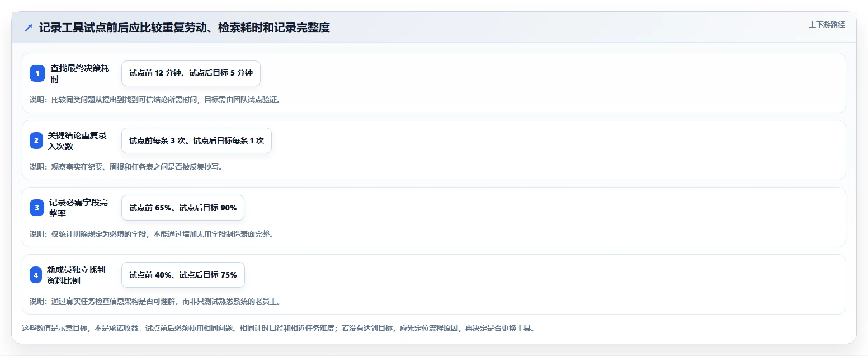
Task: Click the 试点前 12 分钟、试点后目标 5 分钟 pill
Action: pyautogui.click(x=191, y=73)
